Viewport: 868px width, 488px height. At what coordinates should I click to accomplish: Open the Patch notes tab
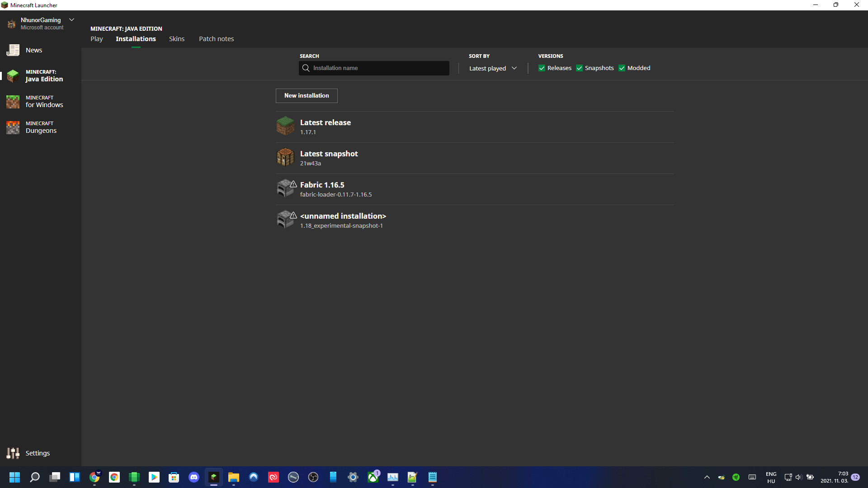tap(216, 39)
